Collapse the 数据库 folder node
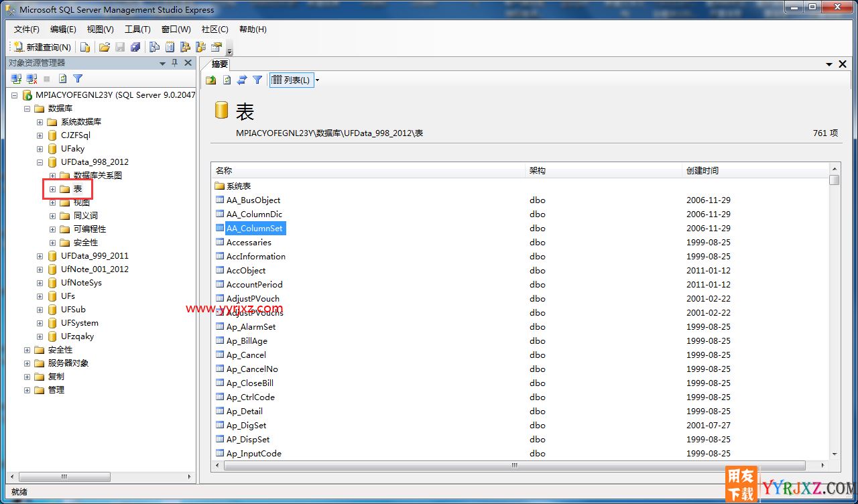This screenshot has height=504, width=858. [27, 109]
